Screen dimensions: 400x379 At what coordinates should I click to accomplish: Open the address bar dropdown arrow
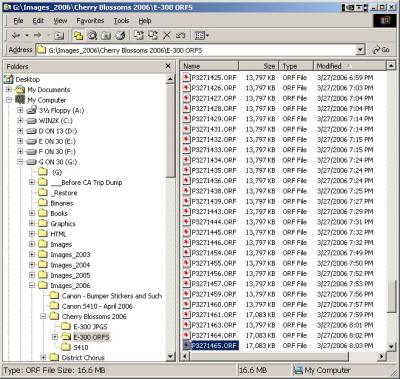pyautogui.click(x=360, y=50)
